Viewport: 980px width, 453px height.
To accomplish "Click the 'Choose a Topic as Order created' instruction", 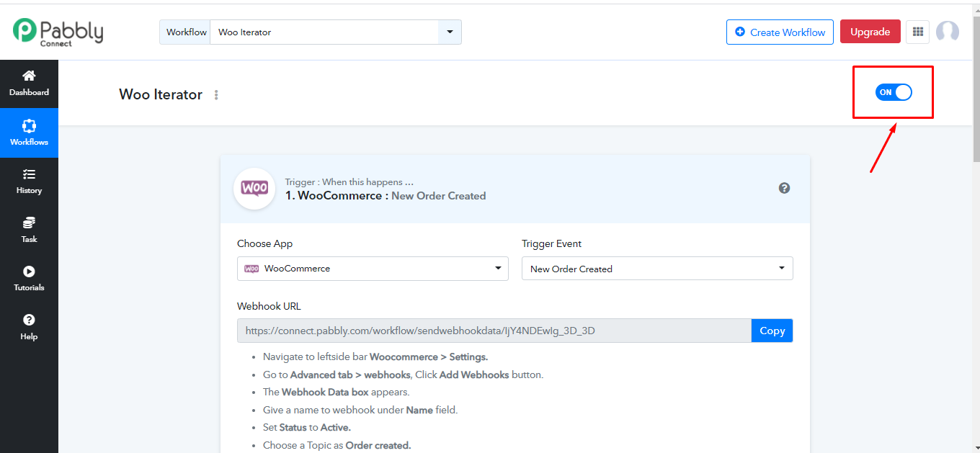I will 337,445.
